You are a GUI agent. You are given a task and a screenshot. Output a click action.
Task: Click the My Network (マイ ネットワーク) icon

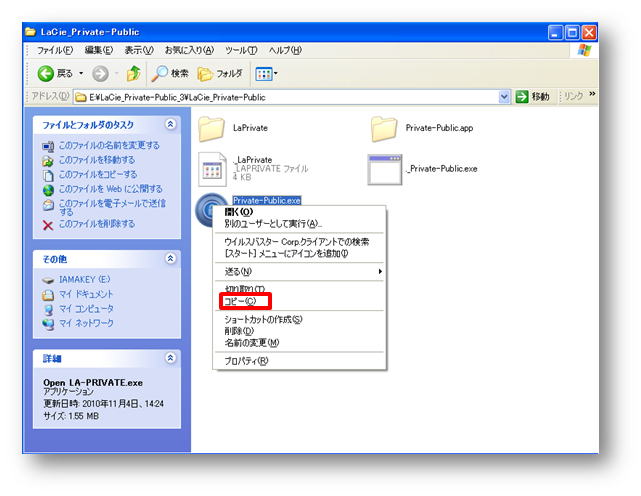tap(48, 324)
